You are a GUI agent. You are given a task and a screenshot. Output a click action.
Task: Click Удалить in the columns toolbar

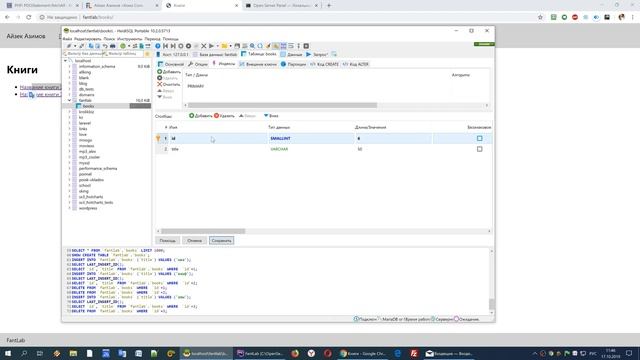(x=224, y=116)
